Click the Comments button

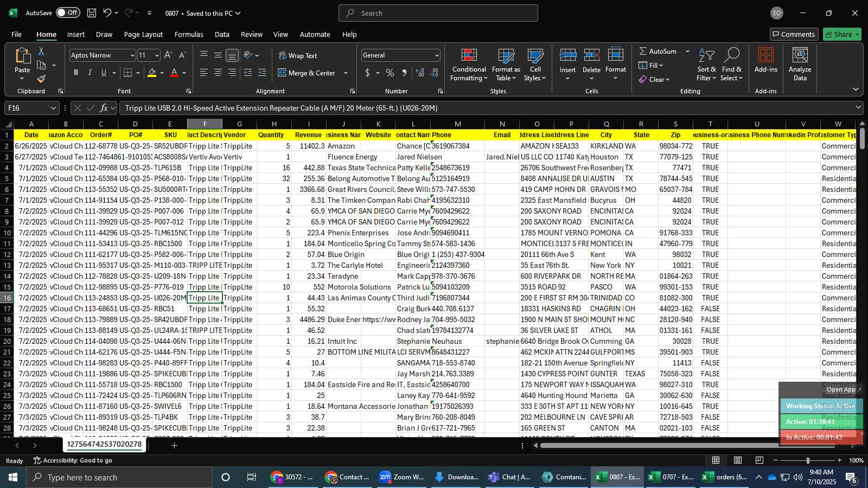click(x=794, y=34)
